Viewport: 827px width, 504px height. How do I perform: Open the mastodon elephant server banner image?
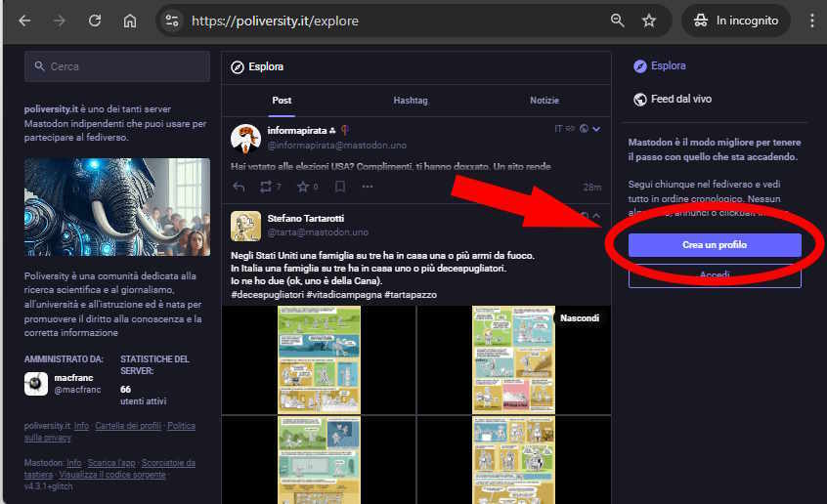117,207
